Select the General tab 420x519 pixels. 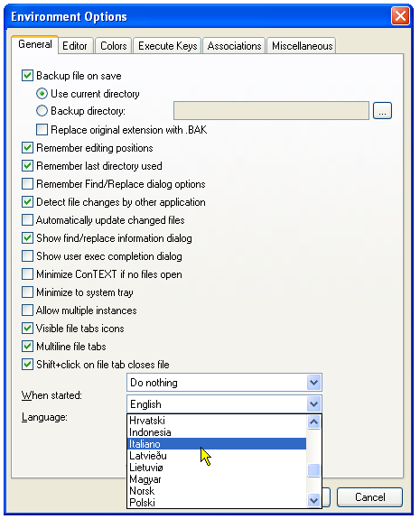[x=35, y=44]
